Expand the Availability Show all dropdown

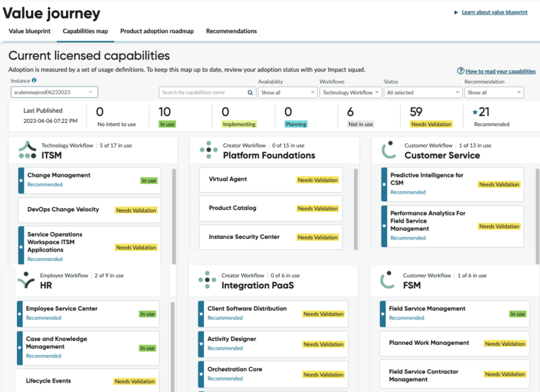coord(288,92)
